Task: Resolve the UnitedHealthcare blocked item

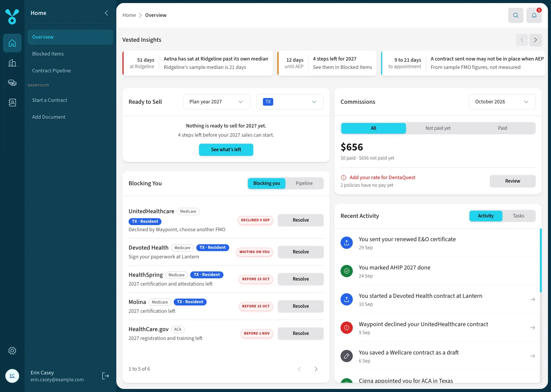Action: pyautogui.click(x=301, y=220)
